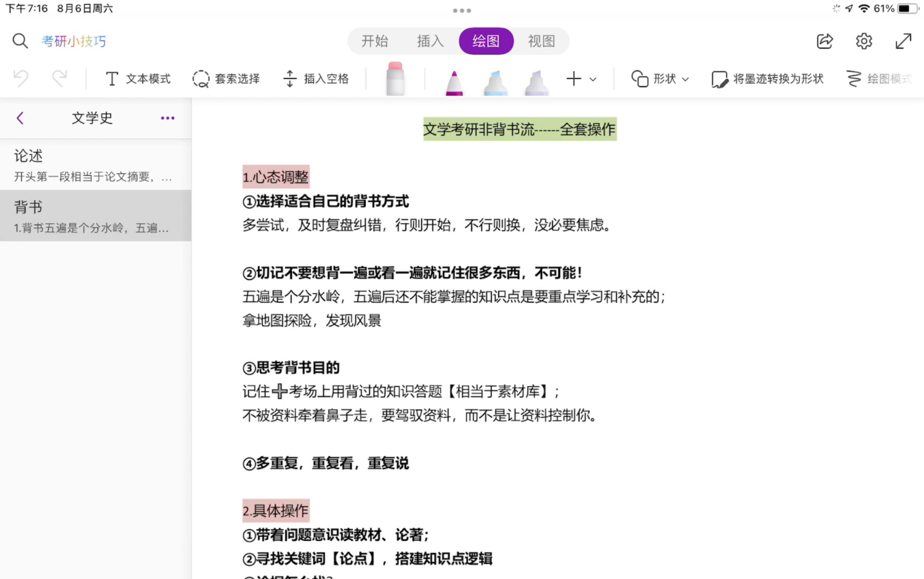Choose the 插入空格 insert space tool

(316, 79)
